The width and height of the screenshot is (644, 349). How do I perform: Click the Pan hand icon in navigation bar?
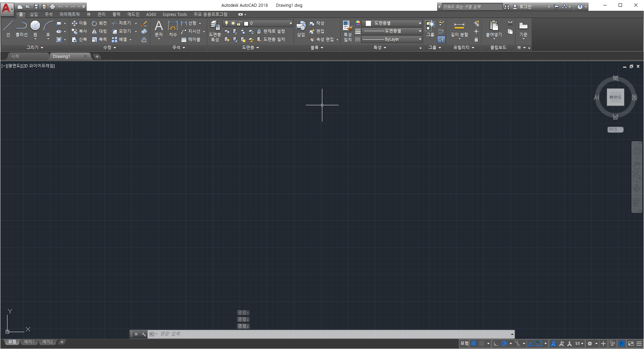(637, 166)
